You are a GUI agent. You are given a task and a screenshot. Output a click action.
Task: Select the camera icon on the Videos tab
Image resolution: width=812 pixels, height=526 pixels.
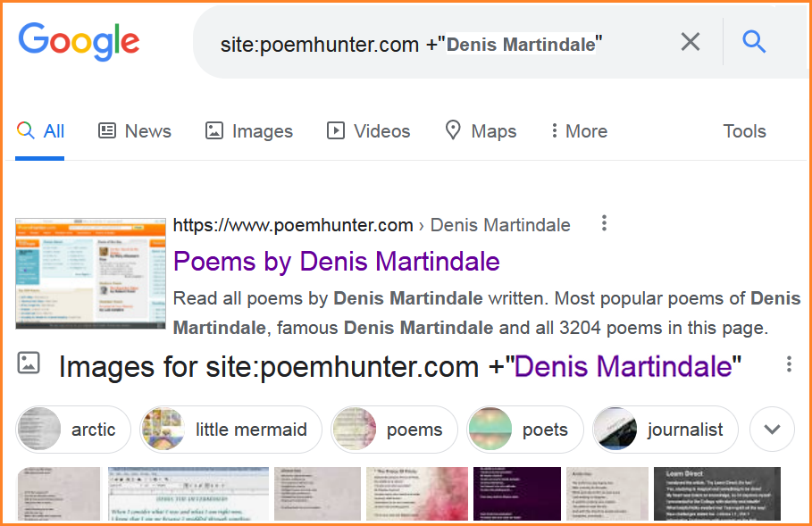click(x=335, y=130)
